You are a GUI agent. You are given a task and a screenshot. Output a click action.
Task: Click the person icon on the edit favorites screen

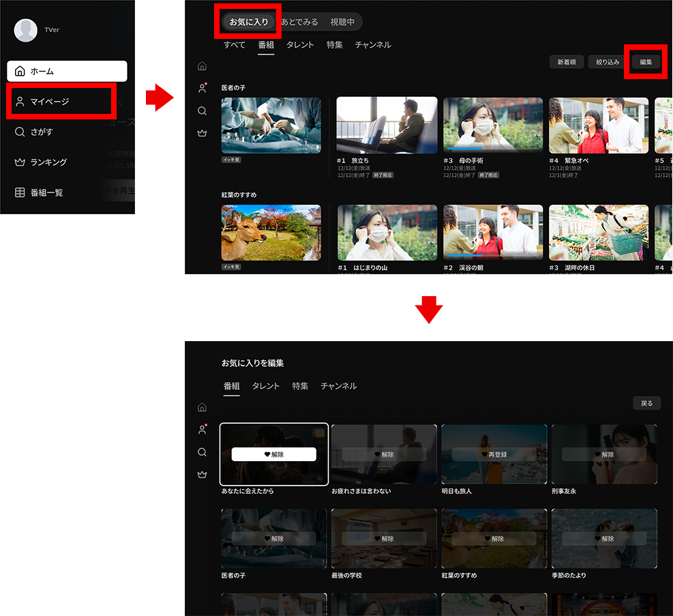click(202, 429)
